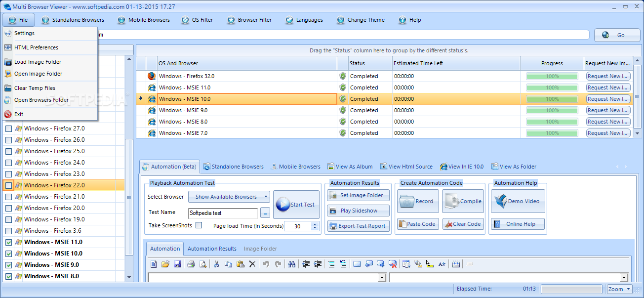Image resolution: width=644 pixels, height=298 pixels.
Task: Click the Paste clipboard icon in code toolbar
Action: tap(240, 264)
